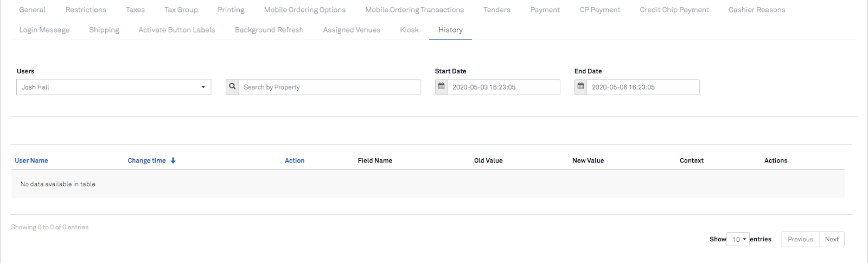Click the Next page button

pyautogui.click(x=832, y=239)
